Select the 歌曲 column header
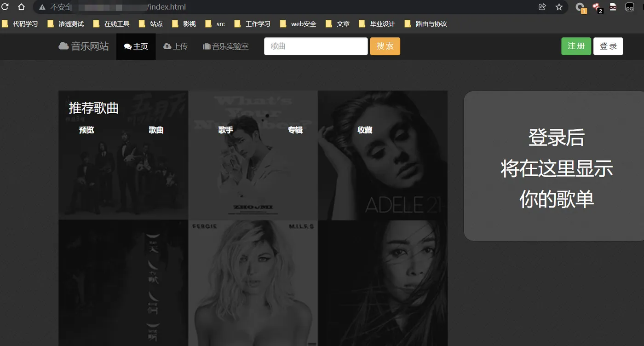644x346 pixels. pyautogui.click(x=156, y=130)
